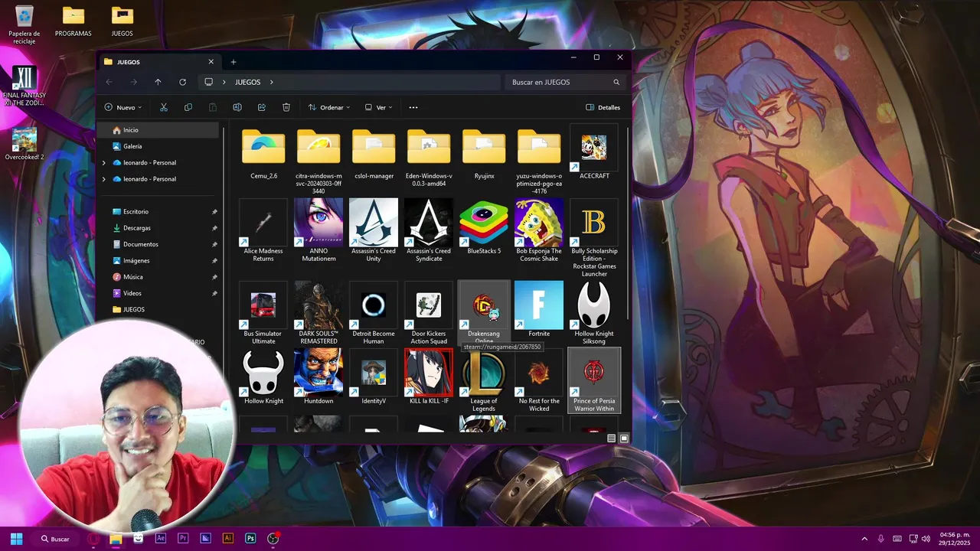Click the Rename icon in Explorer toolbar
The width and height of the screenshot is (980, 551).
[237, 107]
